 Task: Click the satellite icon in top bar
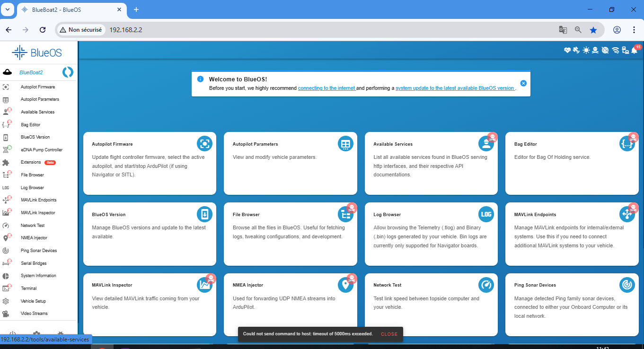[x=576, y=50]
